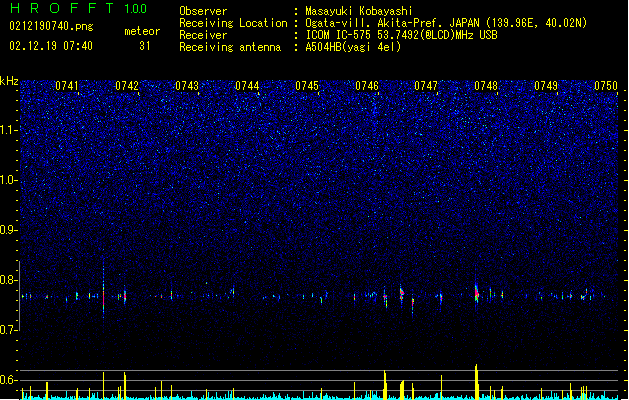
Task: Click the strong meteor echo just after 0748
Action: 477,294
